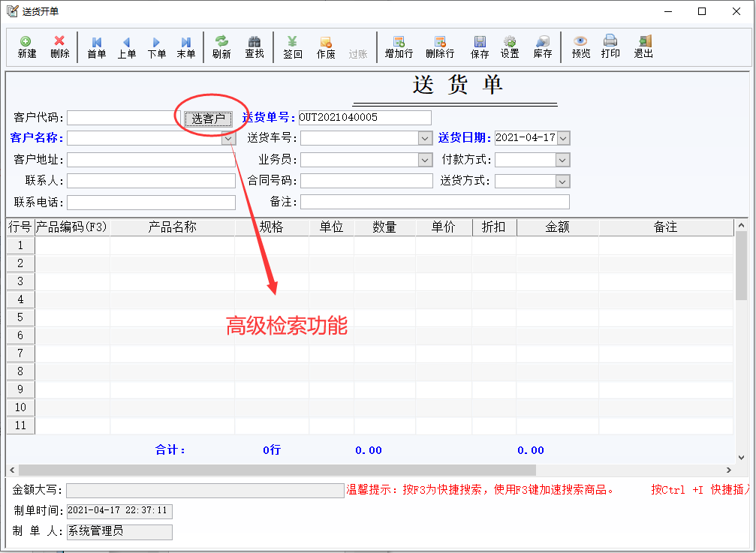Open the 送货日期 date picker dropdown
This screenshot has height=553, width=756.
(x=563, y=138)
